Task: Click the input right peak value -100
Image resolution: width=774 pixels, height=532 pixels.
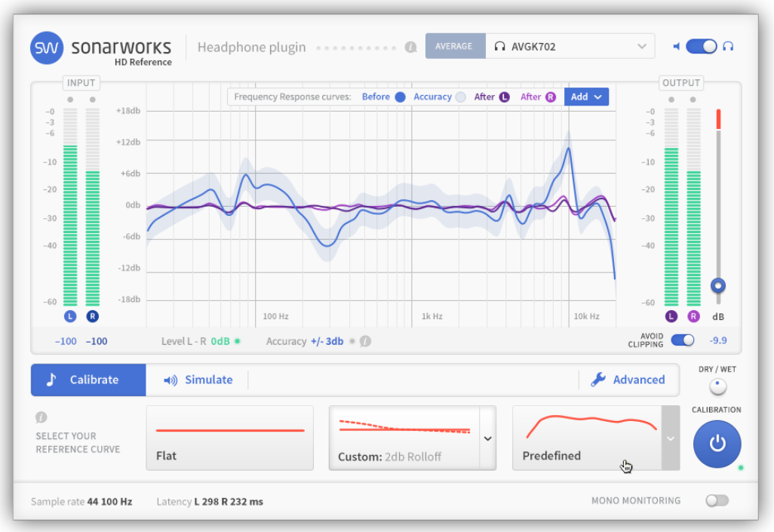Action: [97, 341]
